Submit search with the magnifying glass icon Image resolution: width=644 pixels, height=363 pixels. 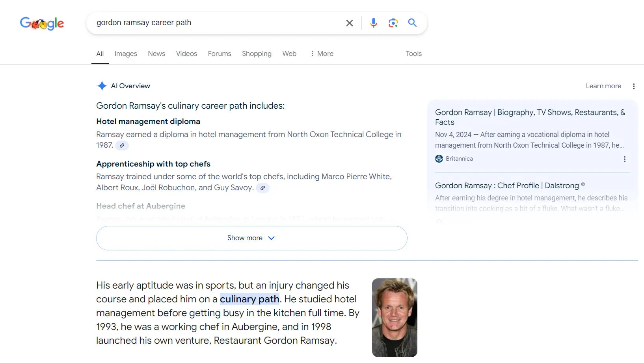(412, 23)
